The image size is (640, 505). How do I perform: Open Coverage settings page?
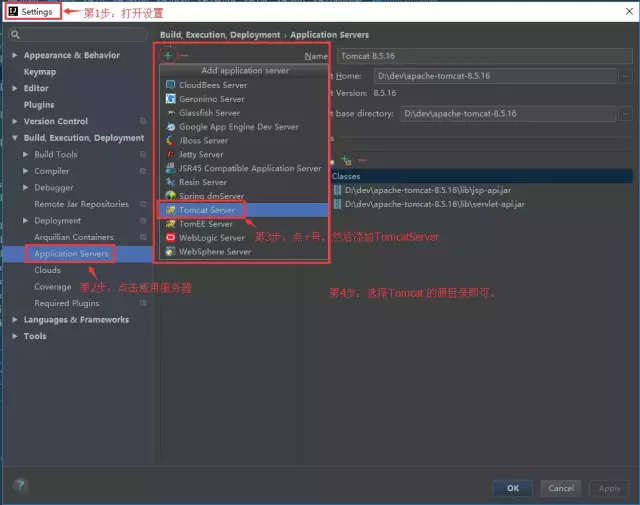coord(53,287)
